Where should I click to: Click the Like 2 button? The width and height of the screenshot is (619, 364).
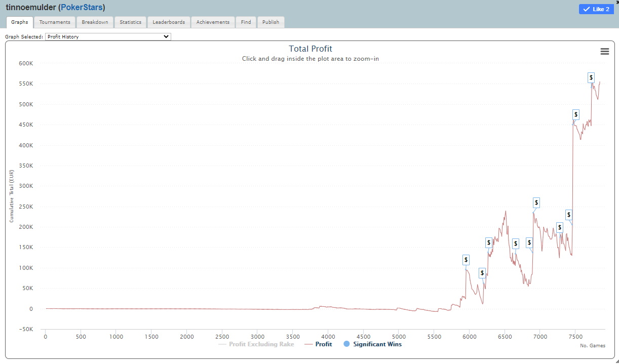(596, 9)
